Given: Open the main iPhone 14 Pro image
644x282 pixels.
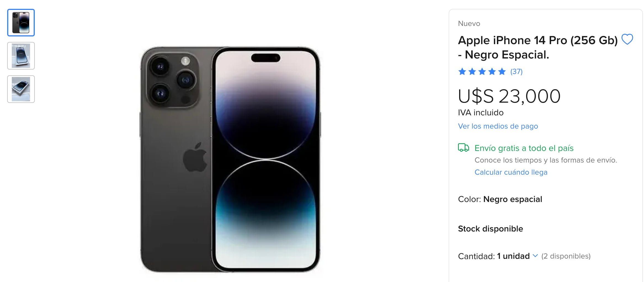Looking at the screenshot, I should point(230,159).
